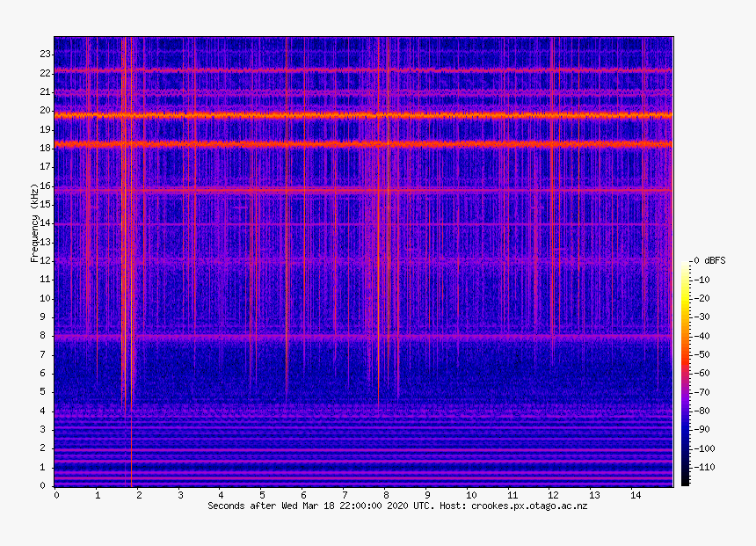Click frequency axis tick label "19"
The height and width of the screenshot is (546, 756).
coord(46,129)
